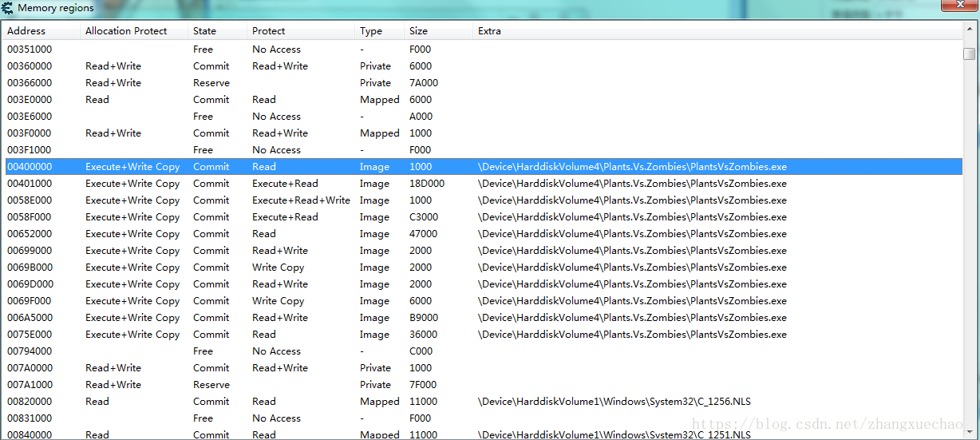This screenshot has height=440, width=980.
Task: Close the Memory regions window
Action: [x=958, y=6]
